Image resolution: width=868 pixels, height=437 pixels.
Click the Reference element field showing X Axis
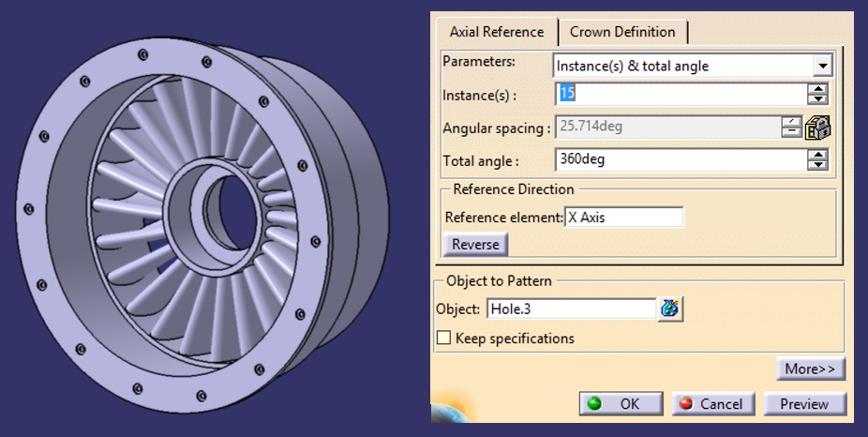pyautogui.click(x=624, y=218)
